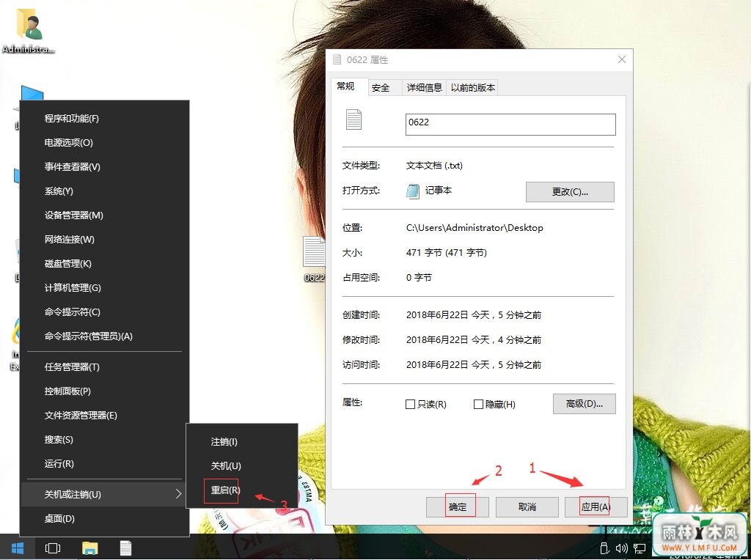751x560 pixels.
Task: Open the network tray icon
Action: tap(640, 548)
